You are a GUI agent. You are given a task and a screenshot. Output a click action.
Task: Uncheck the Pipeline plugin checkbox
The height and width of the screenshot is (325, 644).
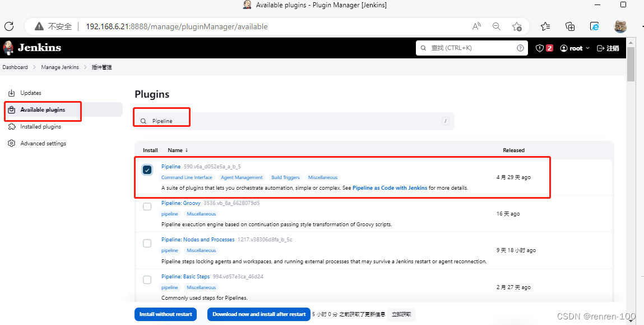click(x=147, y=170)
